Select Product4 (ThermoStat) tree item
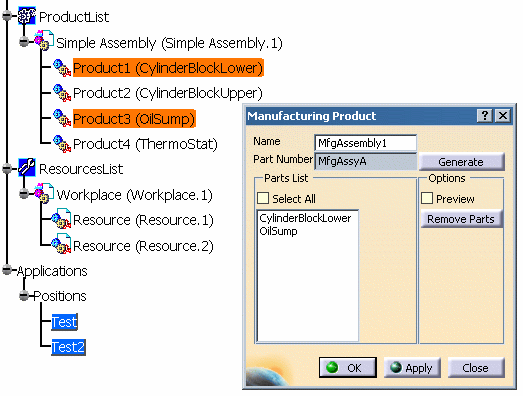 click(x=145, y=144)
